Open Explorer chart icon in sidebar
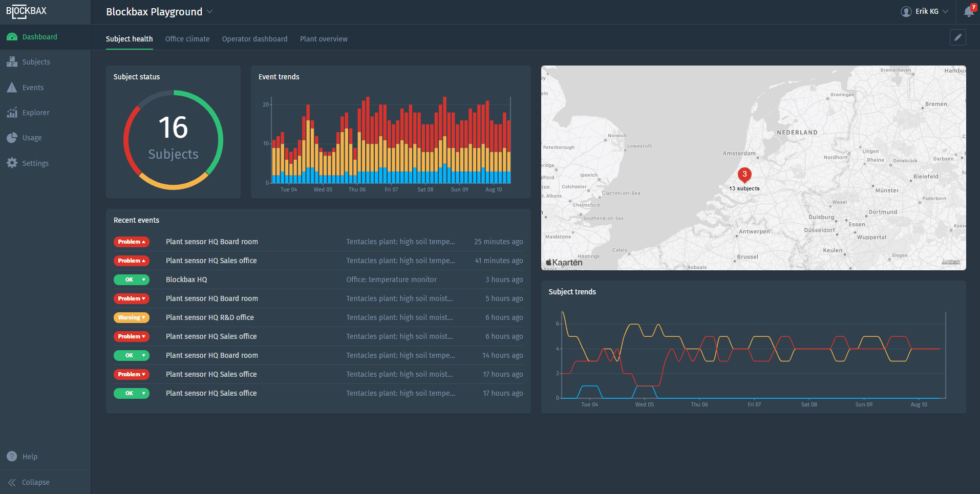The width and height of the screenshot is (980, 494). click(12, 113)
